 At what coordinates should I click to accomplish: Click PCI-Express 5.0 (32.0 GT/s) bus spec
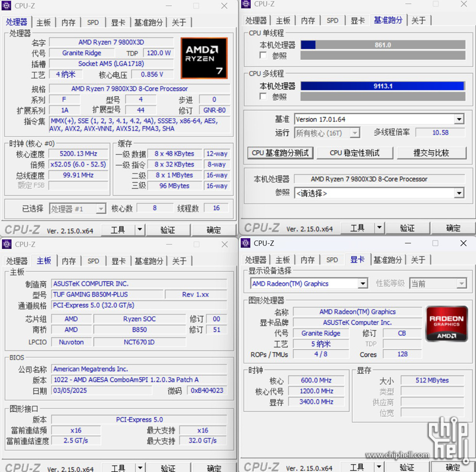pos(139,305)
